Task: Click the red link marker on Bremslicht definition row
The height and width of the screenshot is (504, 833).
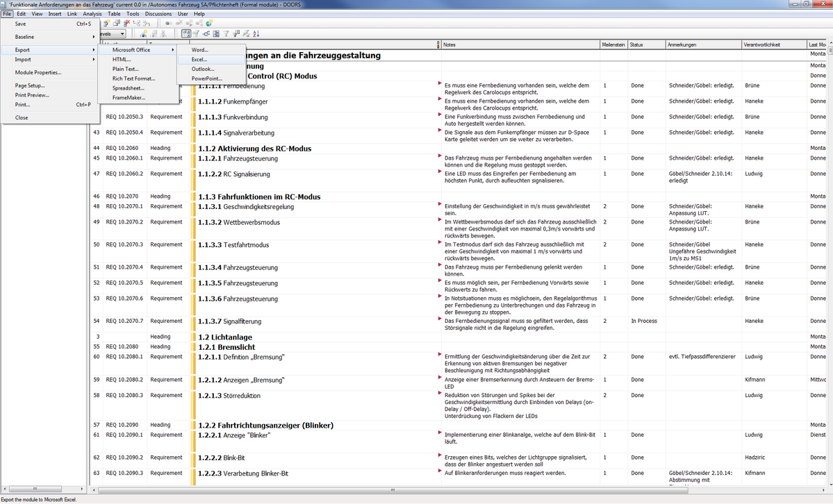Action: pos(439,354)
